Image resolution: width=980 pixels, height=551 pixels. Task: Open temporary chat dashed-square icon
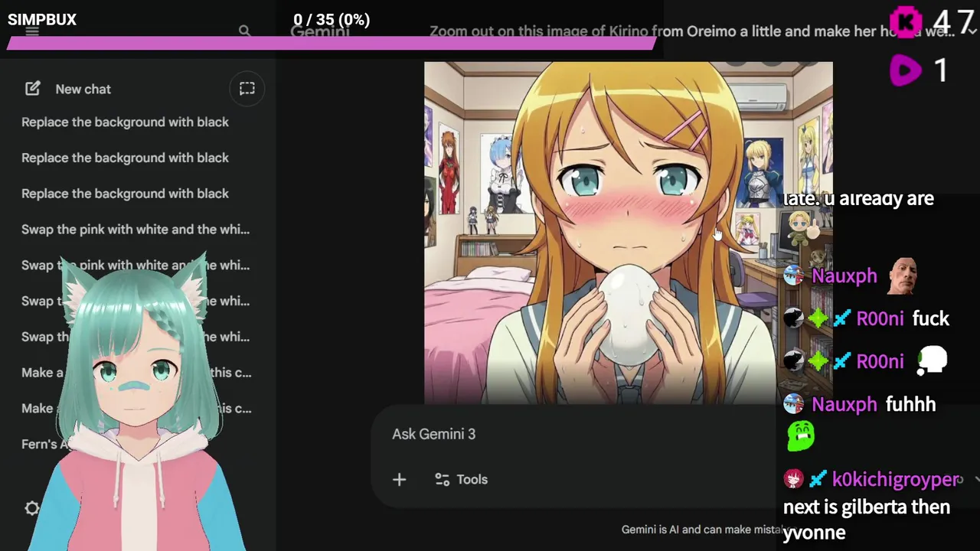(x=247, y=89)
